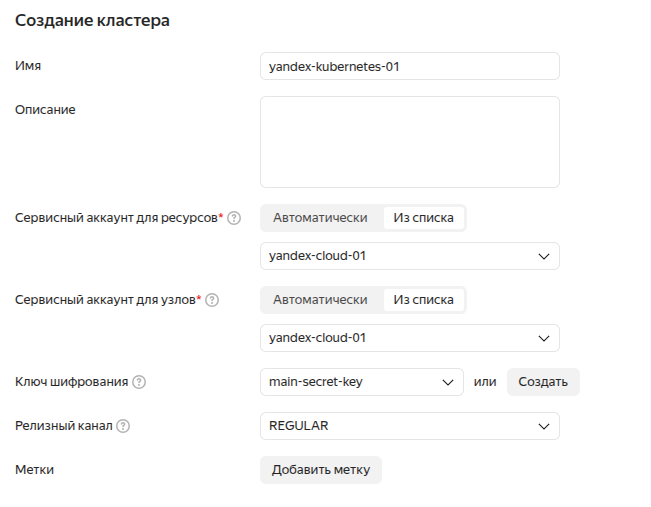The height and width of the screenshot is (507, 651).
Task: Click chevron of nodes account select
Action: point(544,338)
